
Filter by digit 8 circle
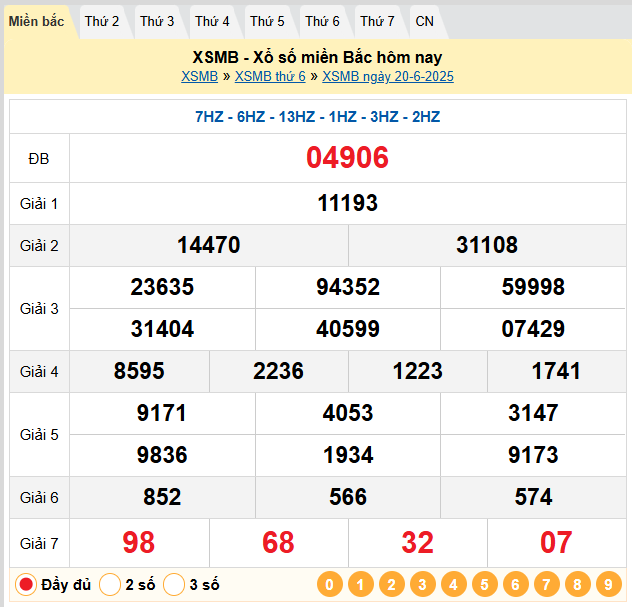[x=578, y=584]
